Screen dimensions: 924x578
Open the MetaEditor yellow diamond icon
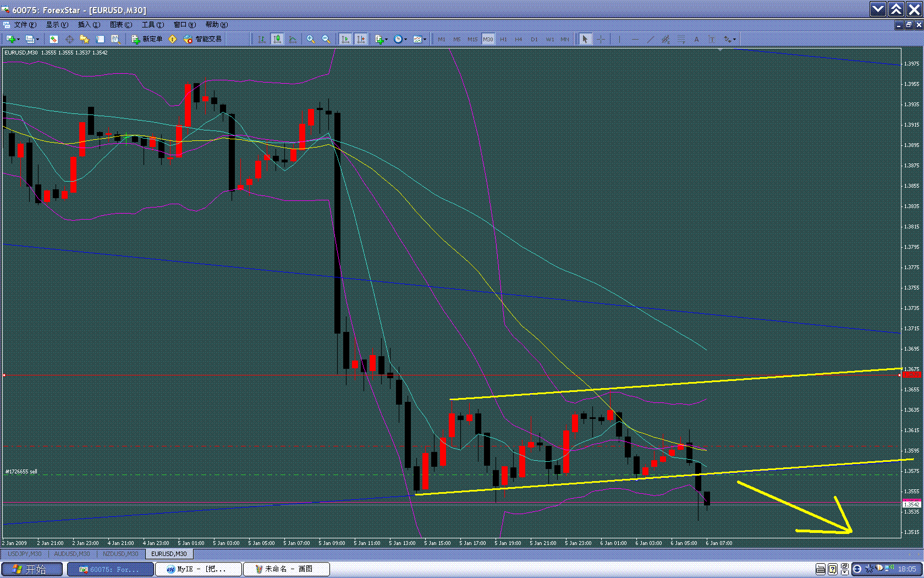173,39
